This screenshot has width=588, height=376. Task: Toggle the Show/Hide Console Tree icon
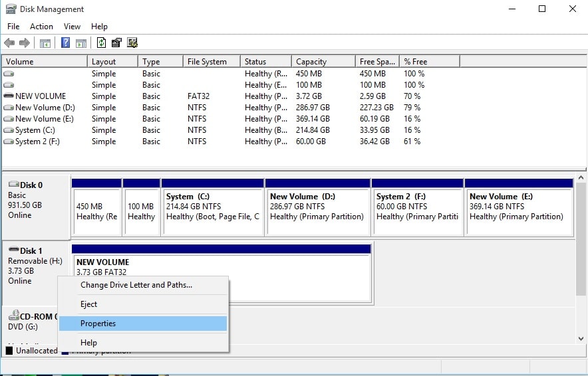(45, 43)
